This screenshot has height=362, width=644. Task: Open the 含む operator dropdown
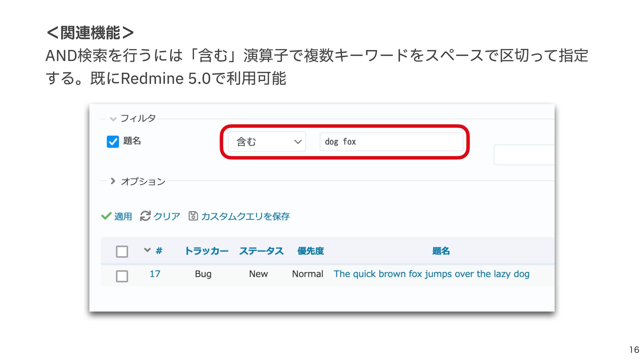pyautogui.click(x=267, y=142)
